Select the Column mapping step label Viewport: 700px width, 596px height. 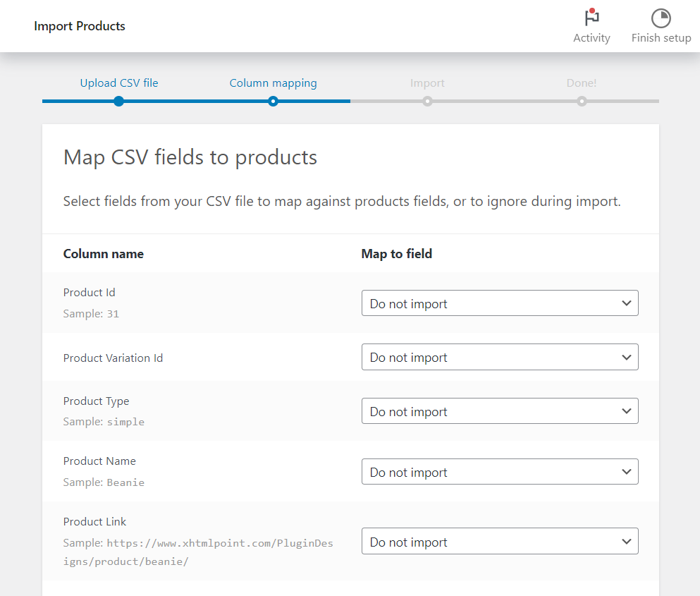[x=274, y=83]
